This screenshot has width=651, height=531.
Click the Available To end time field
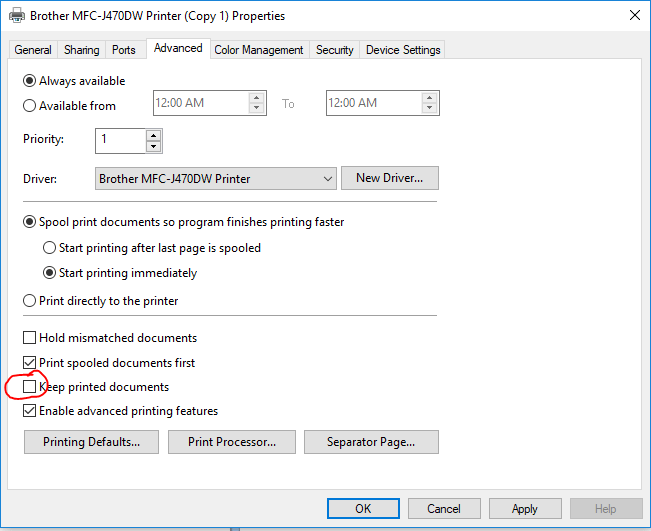[x=374, y=103]
